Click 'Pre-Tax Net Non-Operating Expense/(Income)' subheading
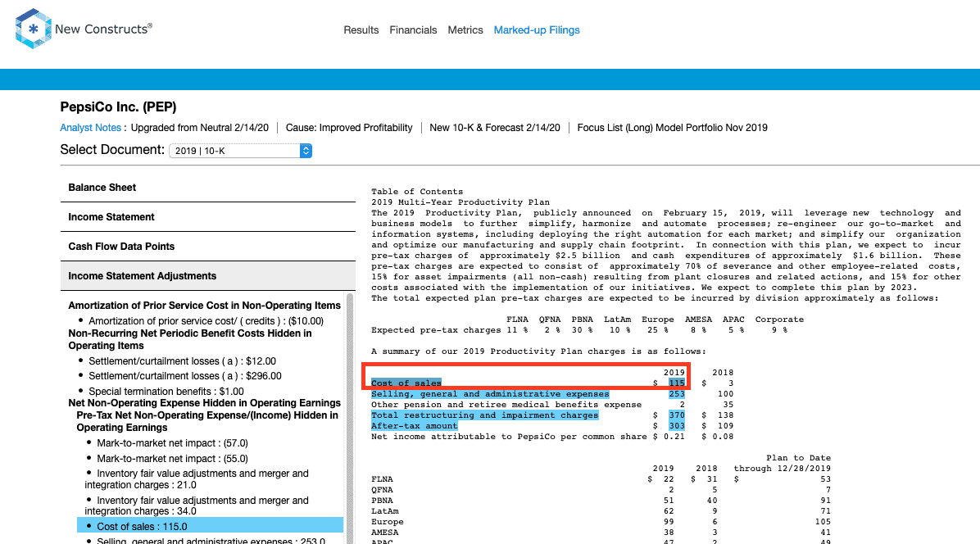This screenshot has height=544, width=980. 207,421
